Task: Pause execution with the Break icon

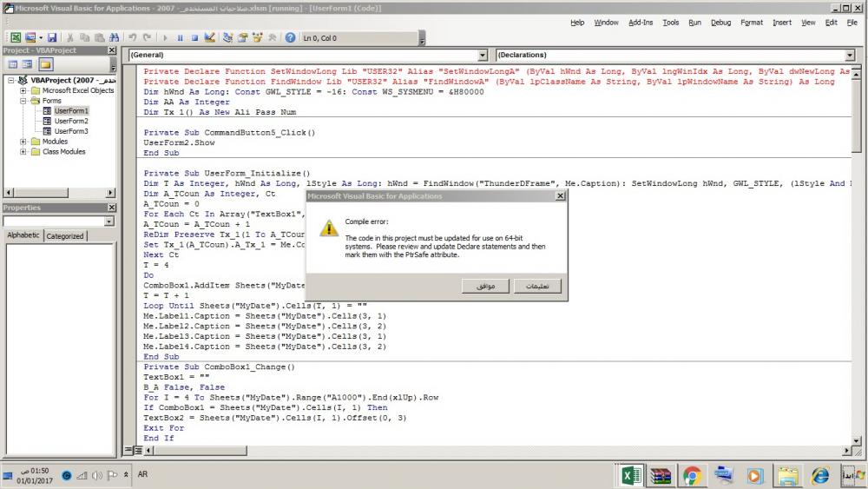Action: pos(180,37)
